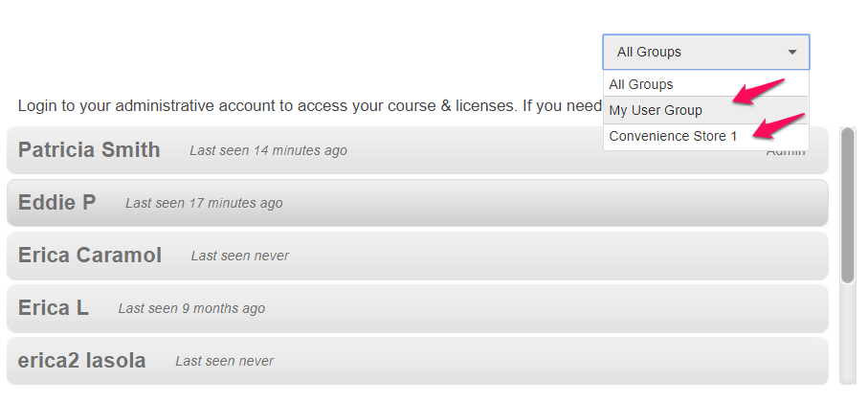Choose My User Group from list
Viewport: 868px width, 402px height.
pyautogui.click(x=656, y=110)
